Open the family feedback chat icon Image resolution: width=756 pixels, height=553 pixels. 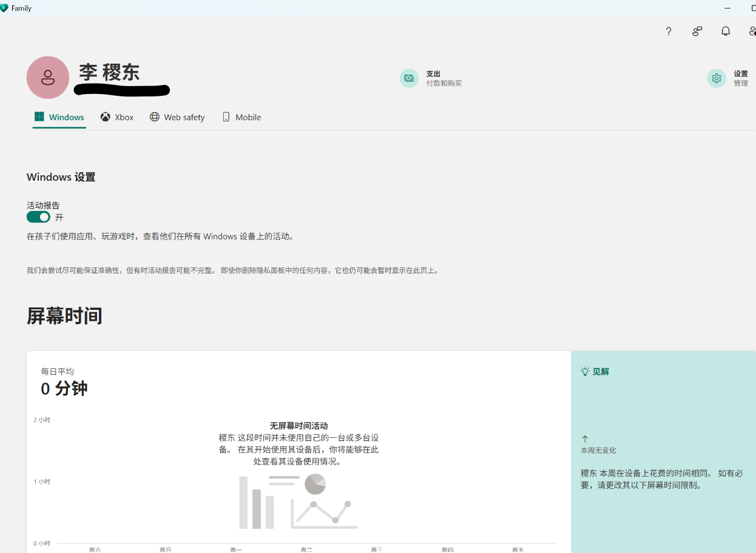tap(697, 32)
